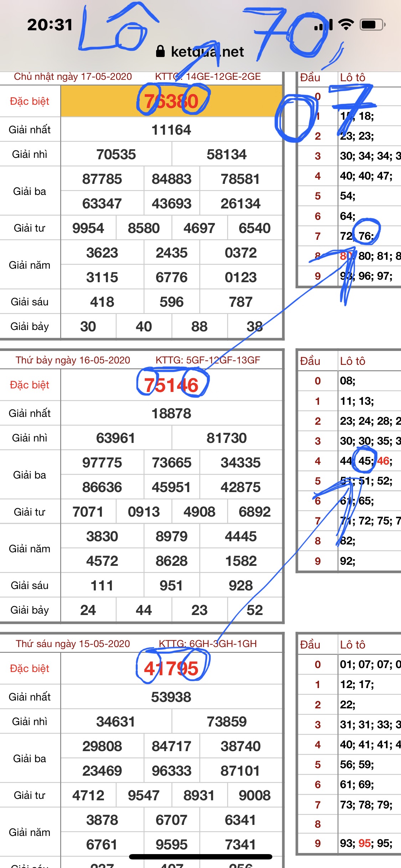Viewport: 401px width, 868px height.
Task: Open the ketqua.net address field
Action: pos(207,52)
